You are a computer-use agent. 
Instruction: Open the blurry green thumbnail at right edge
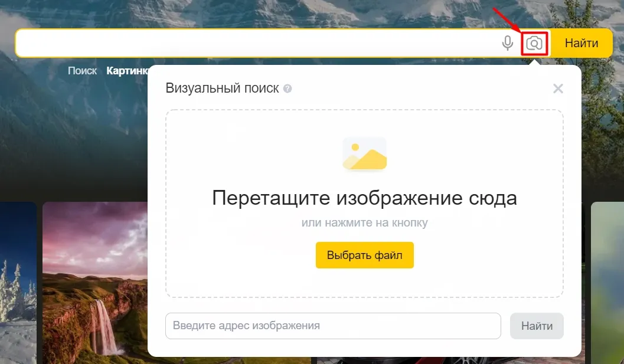coord(607,283)
